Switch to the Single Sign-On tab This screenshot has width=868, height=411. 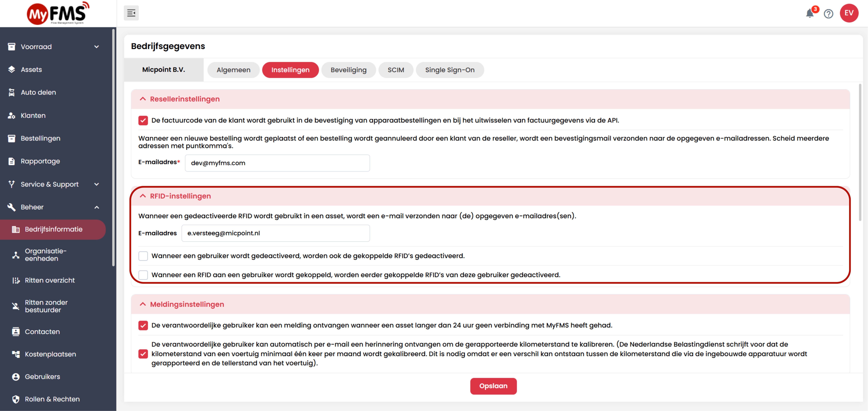450,70
